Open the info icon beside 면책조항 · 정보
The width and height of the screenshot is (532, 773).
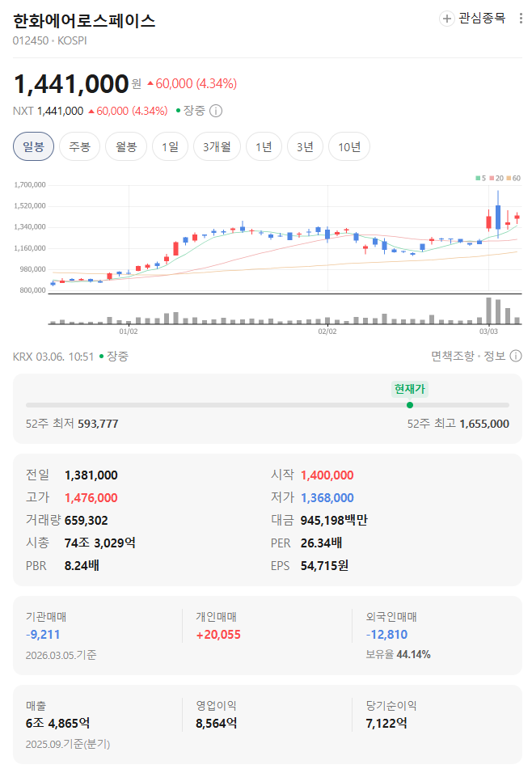pos(516,356)
